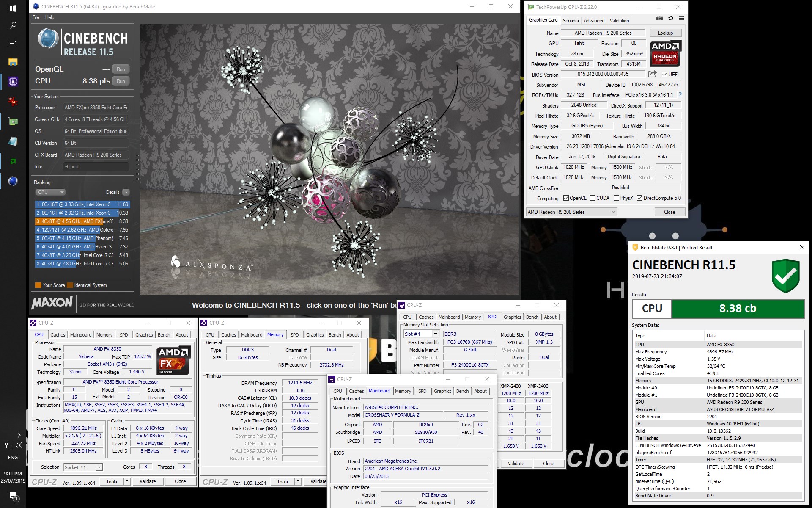Image resolution: width=812 pixels, height=508 pixels.
Task: Take a GPU-Z screenshot with camera icon
Action: 659,19
